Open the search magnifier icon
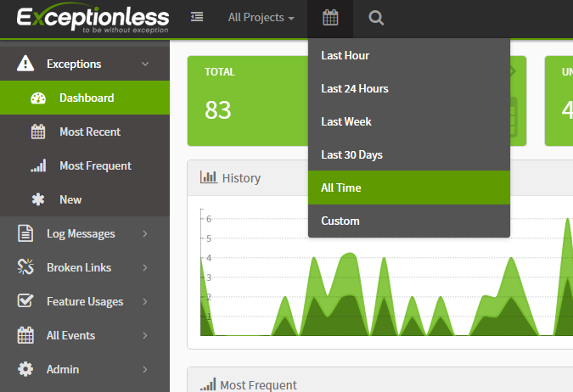 point(376,18)
